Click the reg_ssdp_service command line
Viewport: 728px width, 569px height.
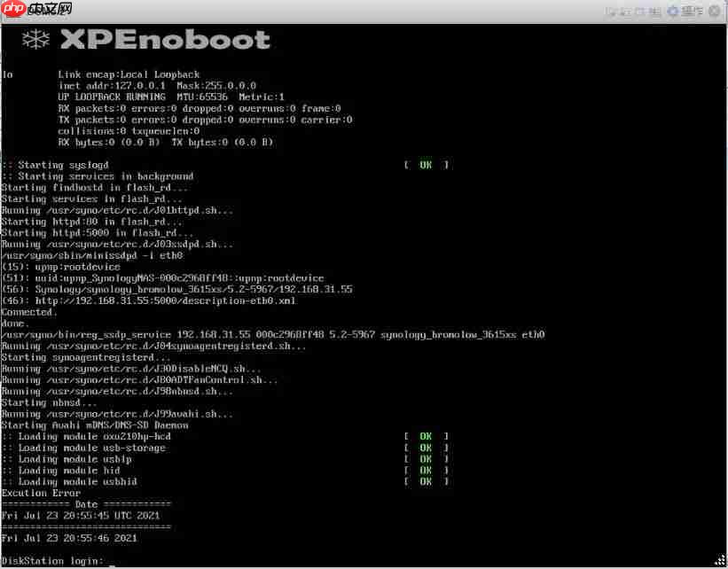[x=272, y=334]
